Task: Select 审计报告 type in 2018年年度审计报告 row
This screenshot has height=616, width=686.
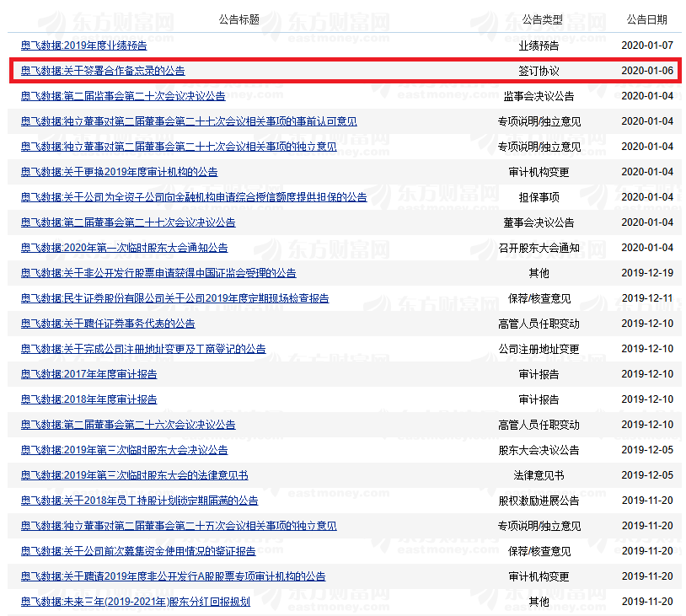Action: coord(539,399)
